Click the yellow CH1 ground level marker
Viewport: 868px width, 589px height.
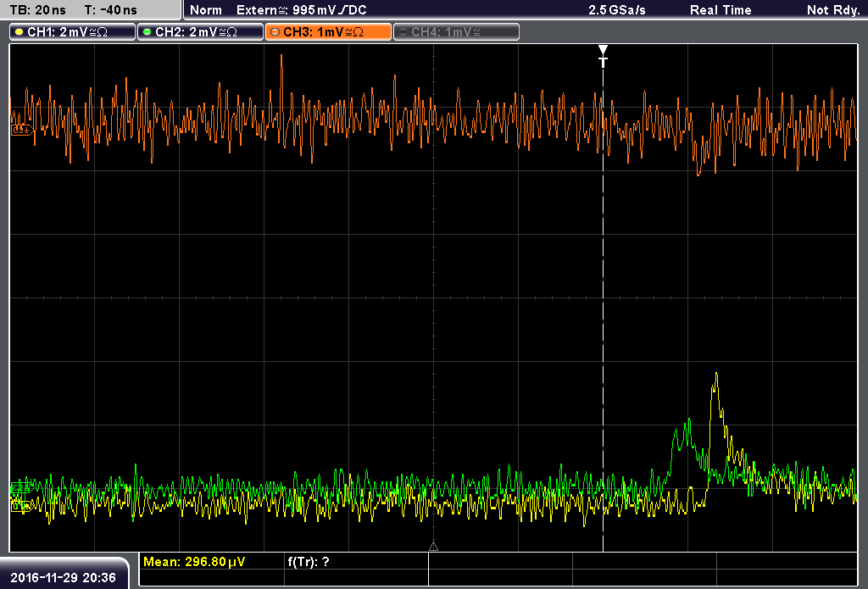click(x=22, y=506)
